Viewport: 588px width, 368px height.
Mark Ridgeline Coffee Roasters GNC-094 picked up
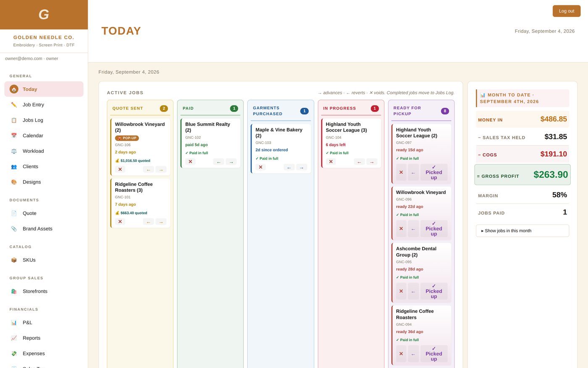click(x=434, y=354)
